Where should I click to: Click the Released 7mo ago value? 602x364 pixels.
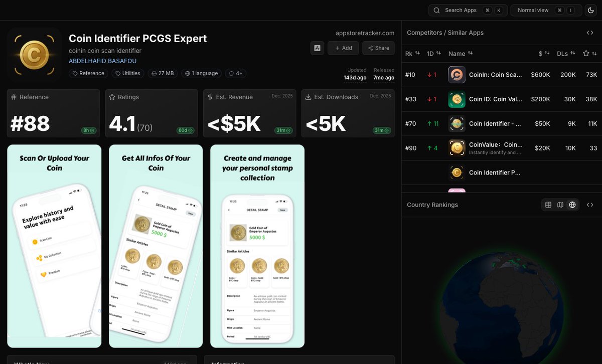(383, 78)
